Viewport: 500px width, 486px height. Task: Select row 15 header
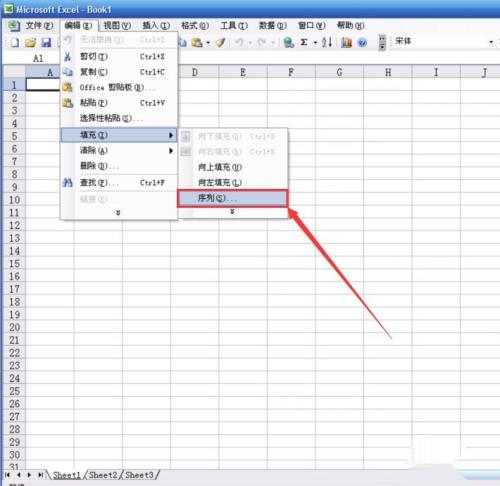coord(14,264)
